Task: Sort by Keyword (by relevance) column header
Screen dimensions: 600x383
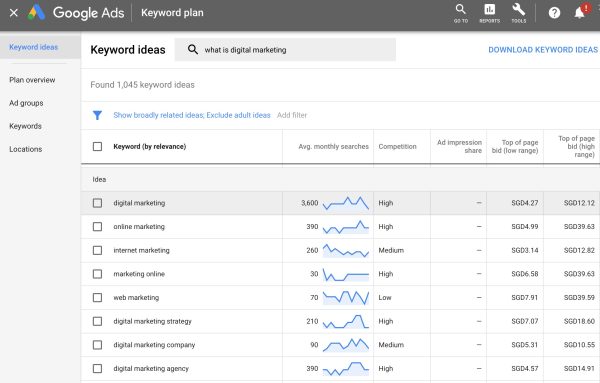Action: 150,147
